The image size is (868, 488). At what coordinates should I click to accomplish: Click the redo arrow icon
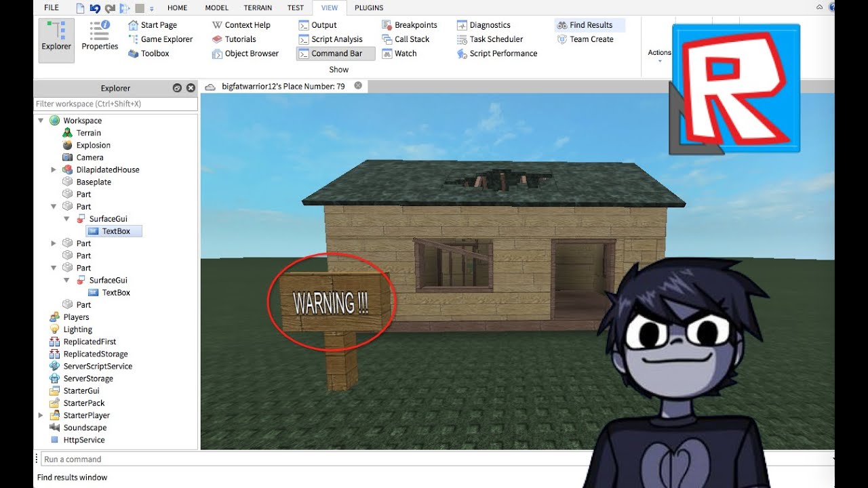point(110,8)
